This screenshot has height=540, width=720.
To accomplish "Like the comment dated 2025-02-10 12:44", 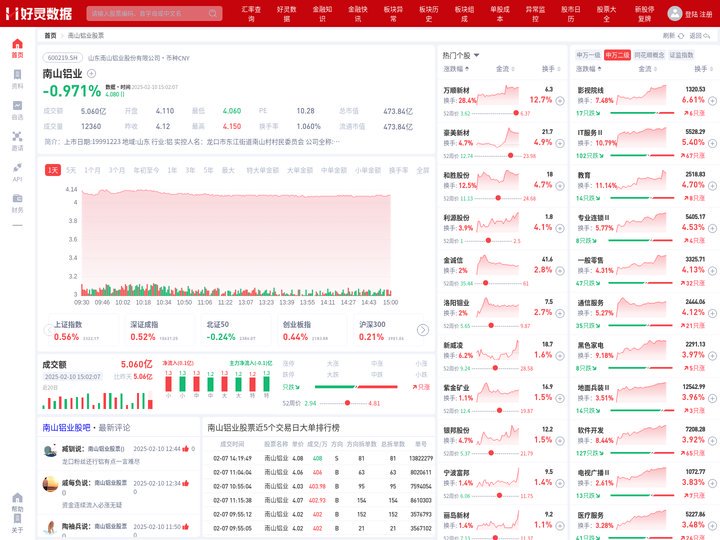I will pos(186,449).
